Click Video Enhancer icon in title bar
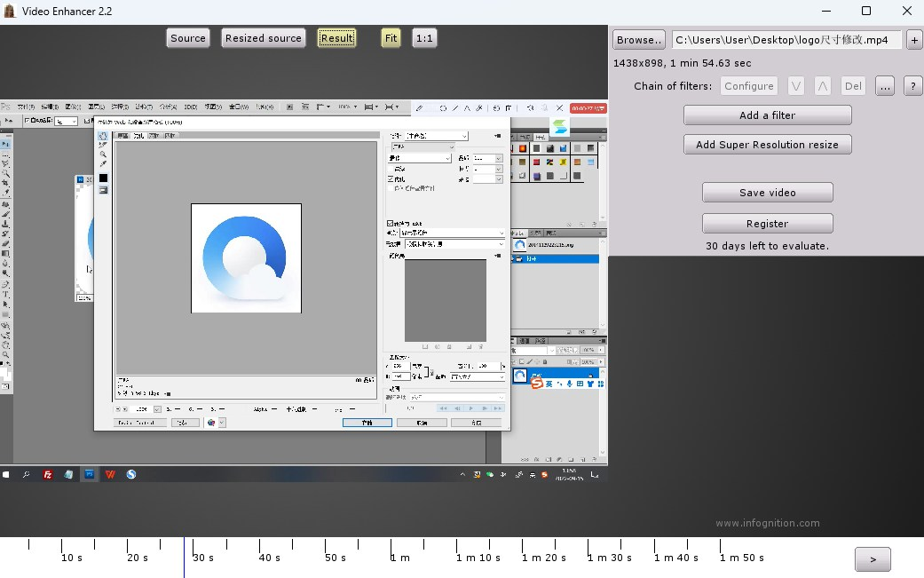The height and width of the screenshot is (578, 924). click(10, 12)
